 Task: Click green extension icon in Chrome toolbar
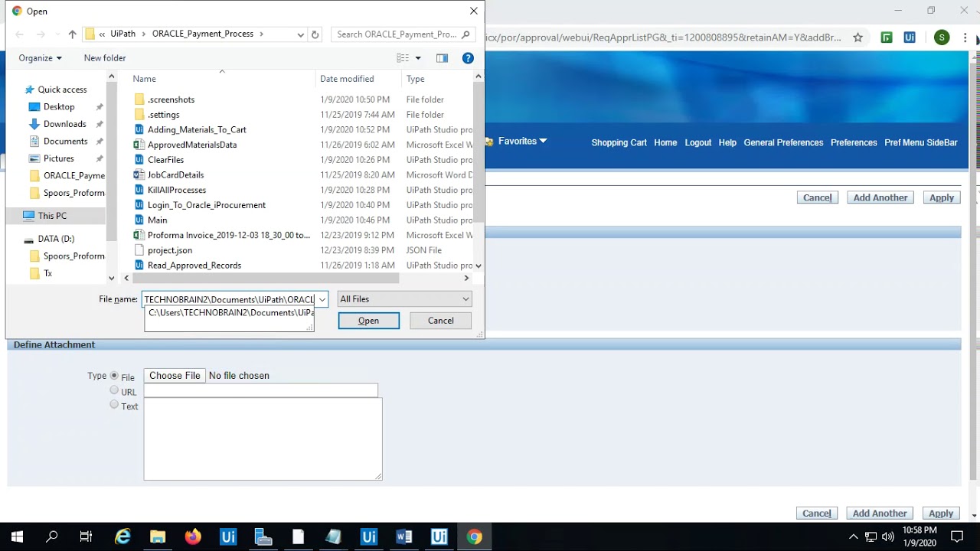(887, 37)
